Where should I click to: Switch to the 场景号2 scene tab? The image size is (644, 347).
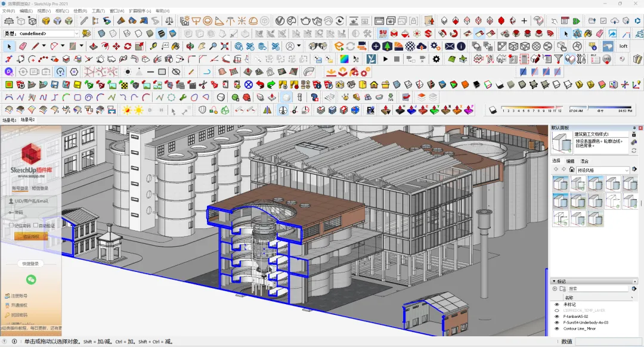pos(28,120)
